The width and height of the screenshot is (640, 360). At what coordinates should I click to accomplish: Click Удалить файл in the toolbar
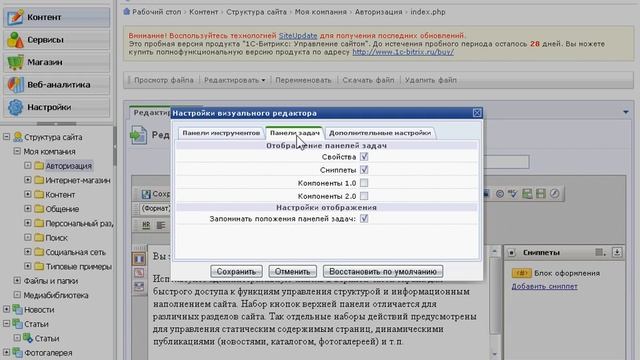pos(431,80)
